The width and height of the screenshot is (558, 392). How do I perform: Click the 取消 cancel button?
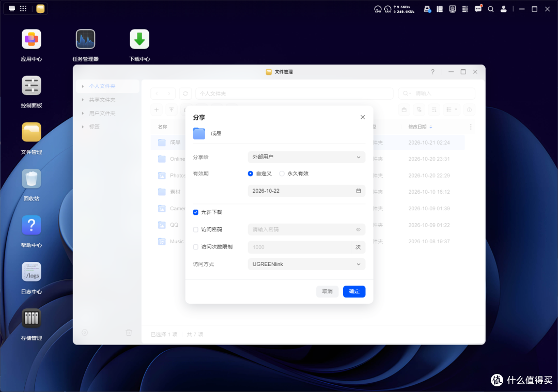[328, 292]
